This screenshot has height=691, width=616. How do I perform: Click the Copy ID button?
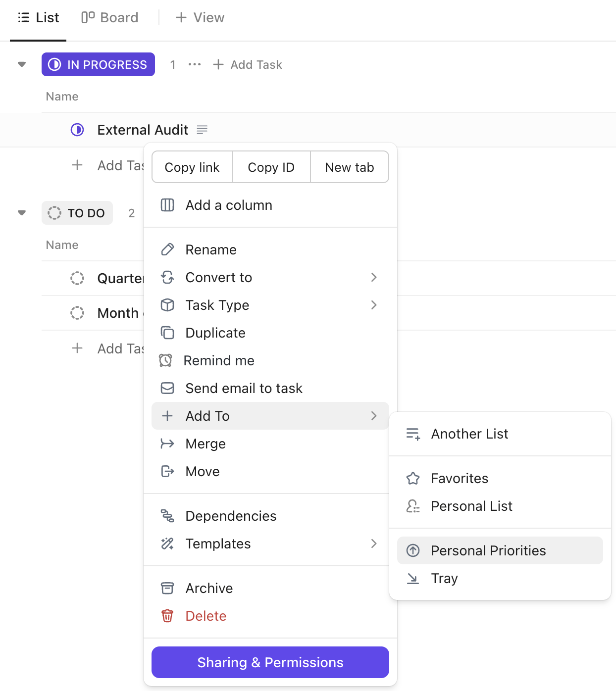pyautogui.click(x=271, y=167)
